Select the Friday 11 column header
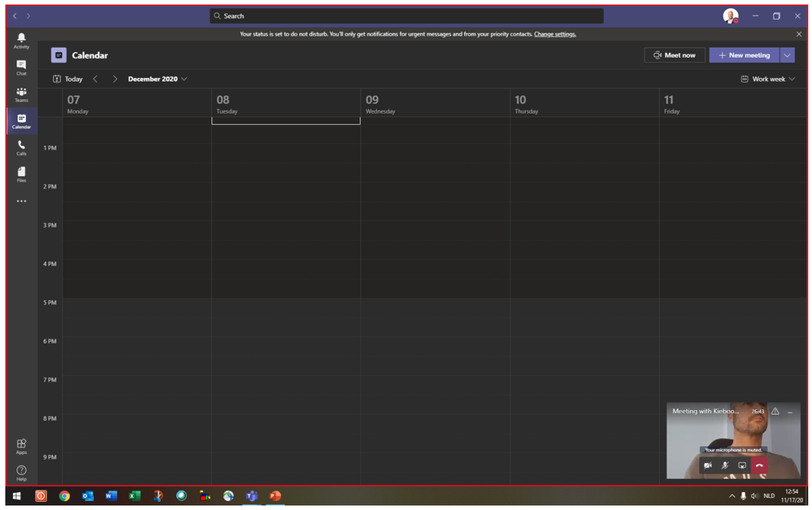This screenshot has width=812, height=510. 732,103
